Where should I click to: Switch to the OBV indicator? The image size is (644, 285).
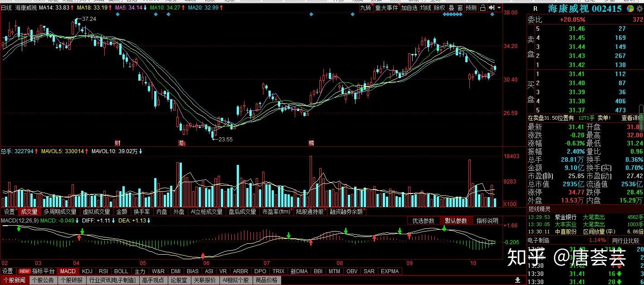[351, 271]
